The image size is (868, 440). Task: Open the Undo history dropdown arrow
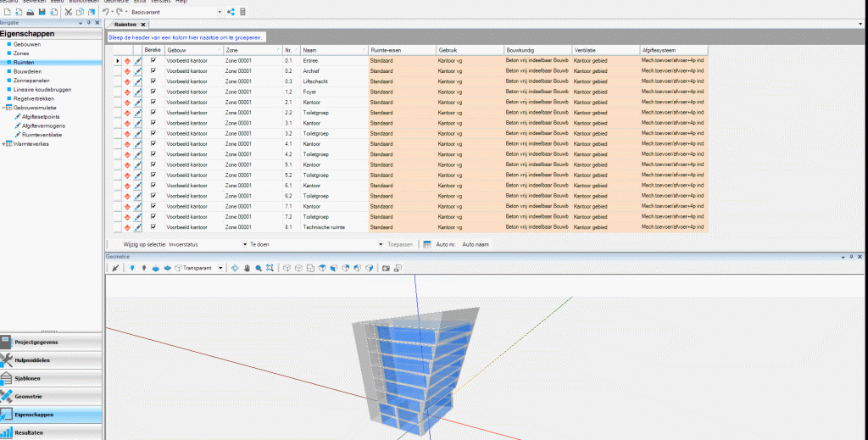click(113, 12)
